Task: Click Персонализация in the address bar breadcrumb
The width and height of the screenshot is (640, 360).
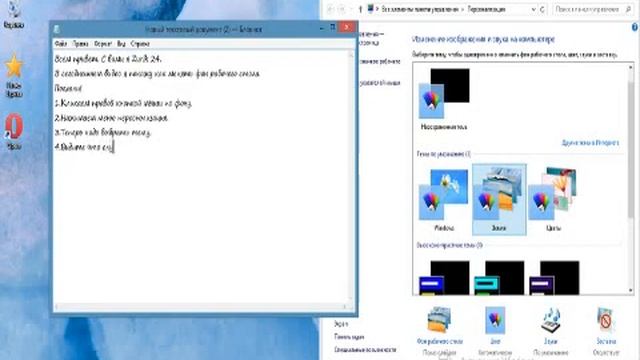Action: [x=486, y=9]
